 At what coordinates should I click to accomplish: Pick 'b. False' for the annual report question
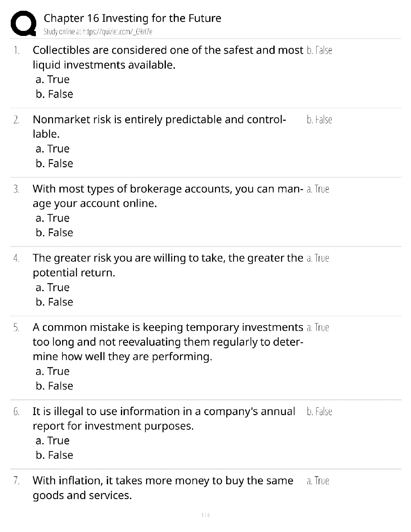[54, 455]
